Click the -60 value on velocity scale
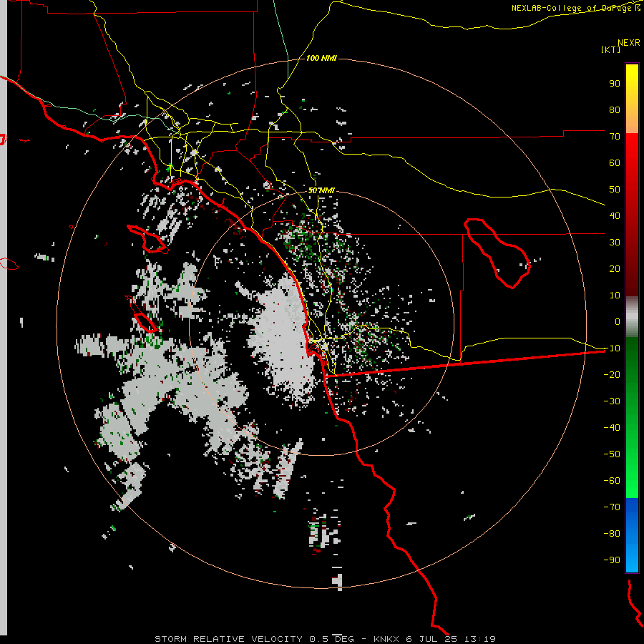This screenshot has width=644, height=644. [612, 481]
